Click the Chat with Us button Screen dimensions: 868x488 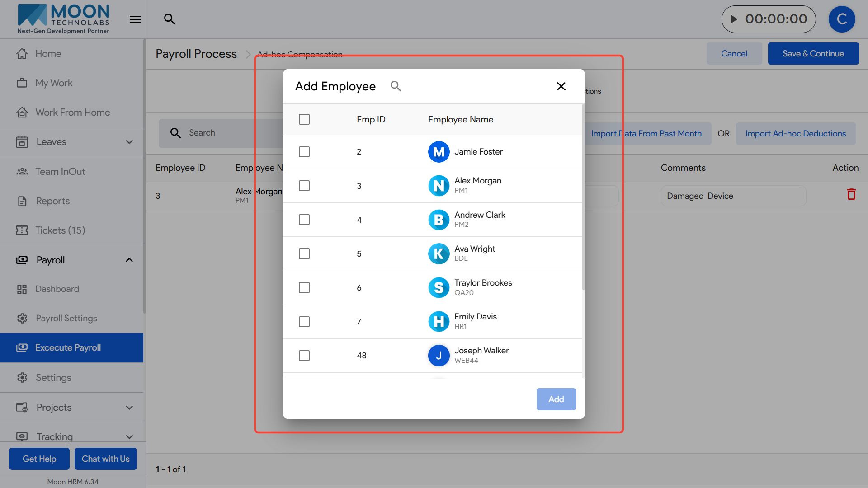pyautogui.click(x=105, y=459)
